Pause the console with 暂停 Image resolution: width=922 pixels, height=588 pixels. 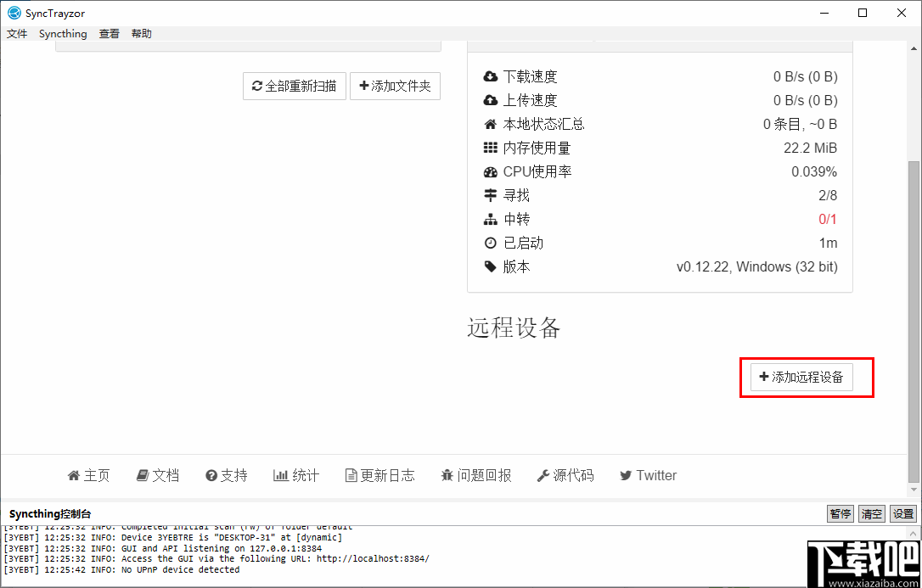pyautogui.click(x=840, y=513)
